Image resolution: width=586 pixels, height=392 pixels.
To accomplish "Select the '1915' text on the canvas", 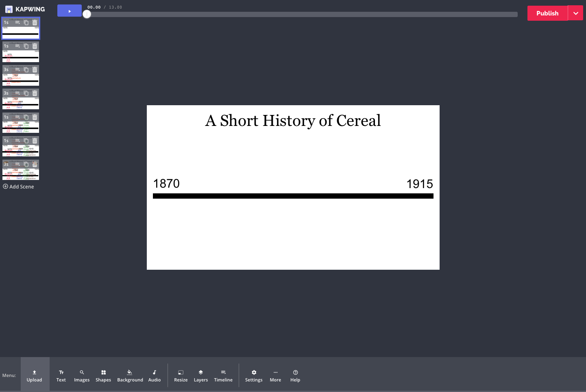I will click(420, 184).
